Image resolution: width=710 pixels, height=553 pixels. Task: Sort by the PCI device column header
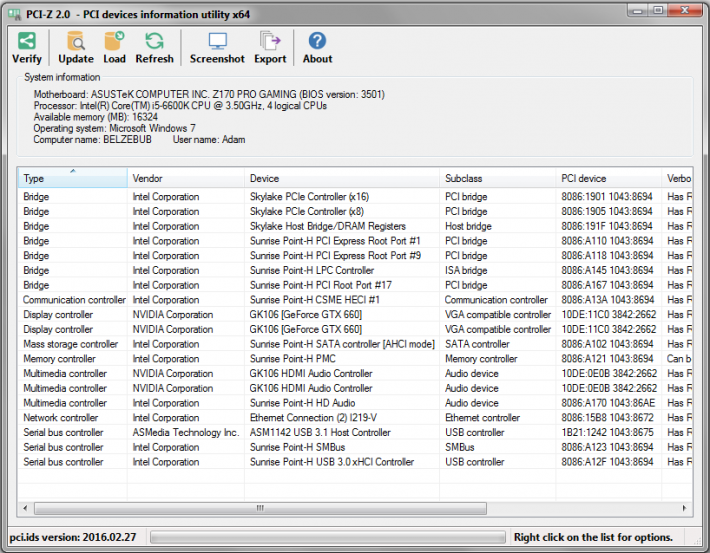609,178
